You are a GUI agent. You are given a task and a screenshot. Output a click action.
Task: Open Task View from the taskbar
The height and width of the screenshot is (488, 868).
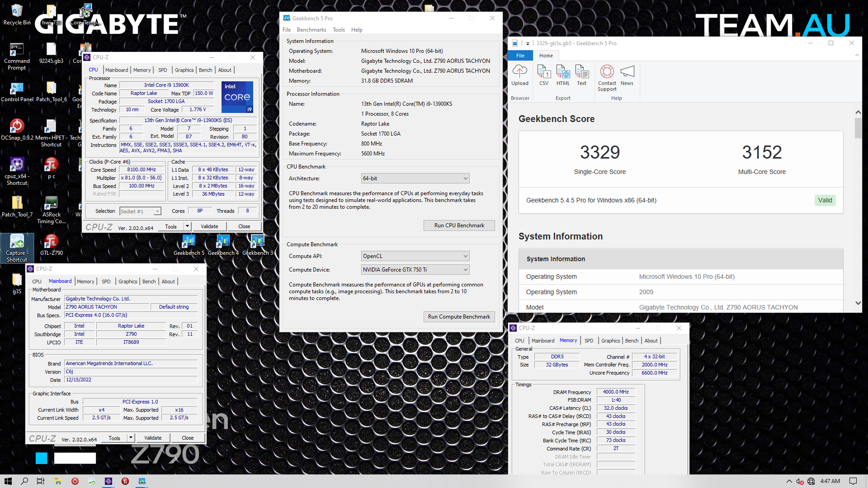pos(41,481)
